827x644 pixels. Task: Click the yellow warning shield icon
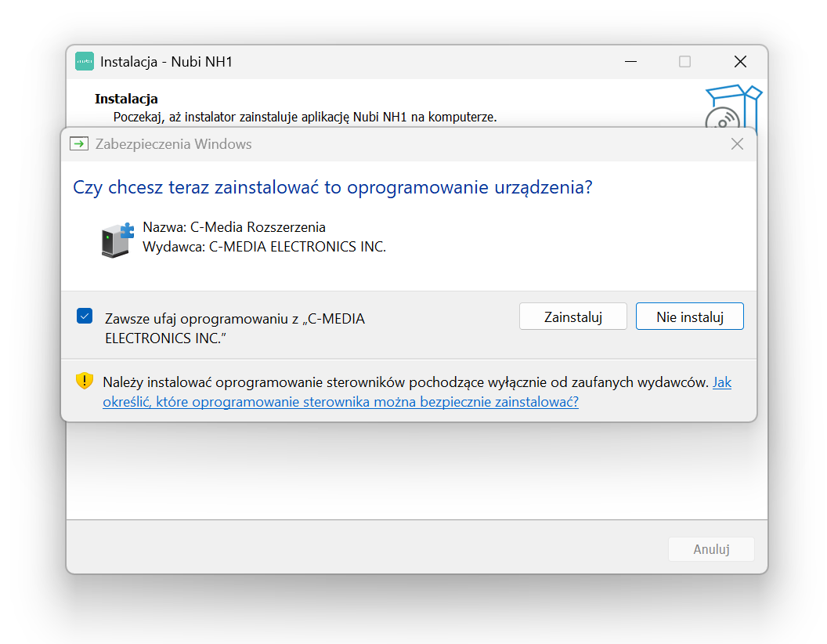[x=85, y=382]
